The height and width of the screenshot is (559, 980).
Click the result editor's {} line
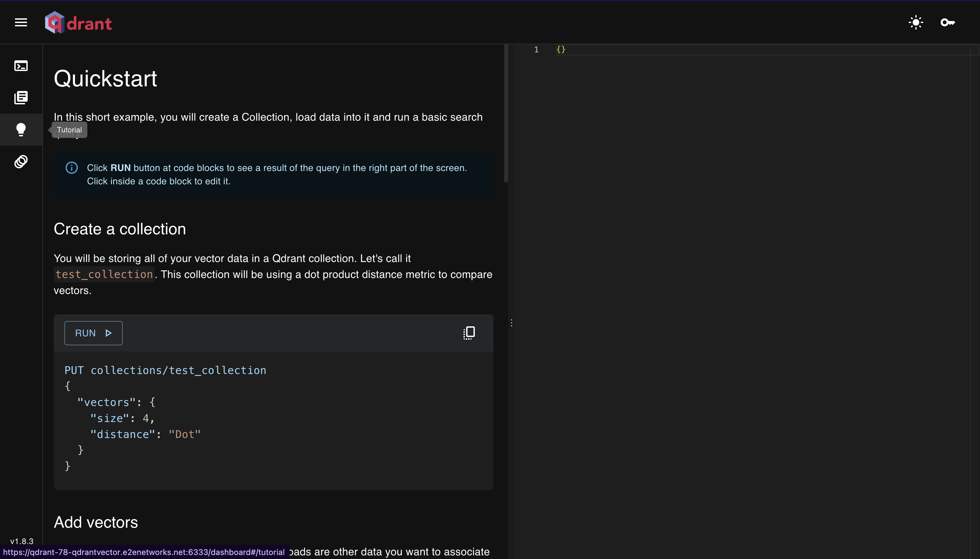561,50
